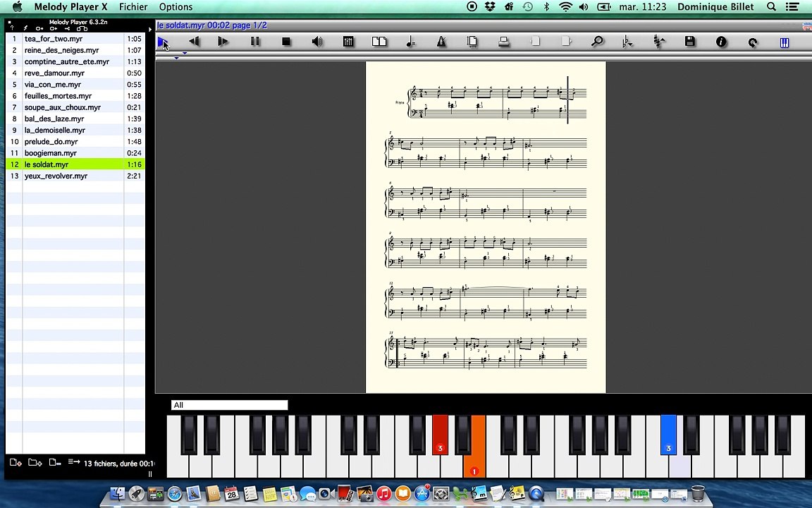The height and width of the screenshot is (508, 812).
Task: Select reve_damour.myr in playlist
Action: 75,73
